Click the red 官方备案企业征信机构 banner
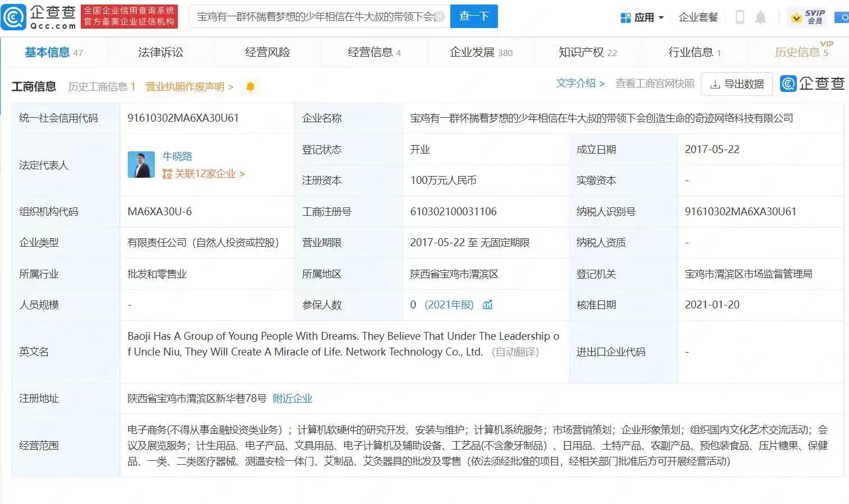The image size is (849, 504). click(130, 17)
